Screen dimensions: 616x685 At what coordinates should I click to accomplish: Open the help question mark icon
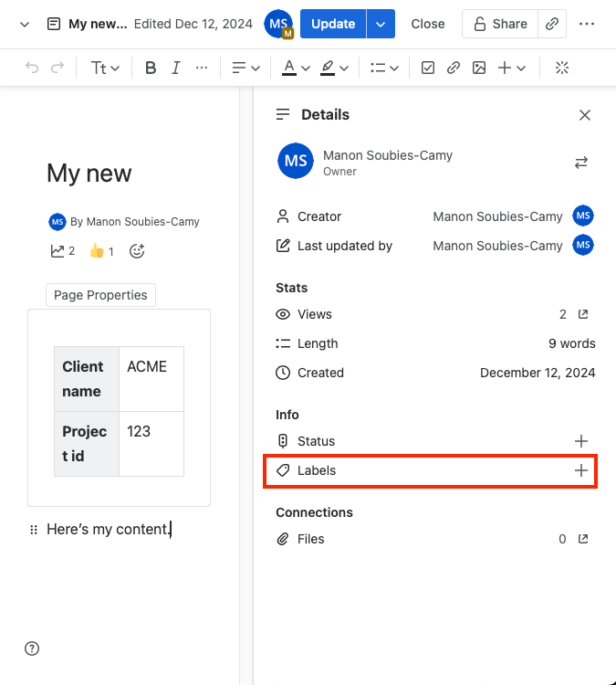[x=32, y=648]
